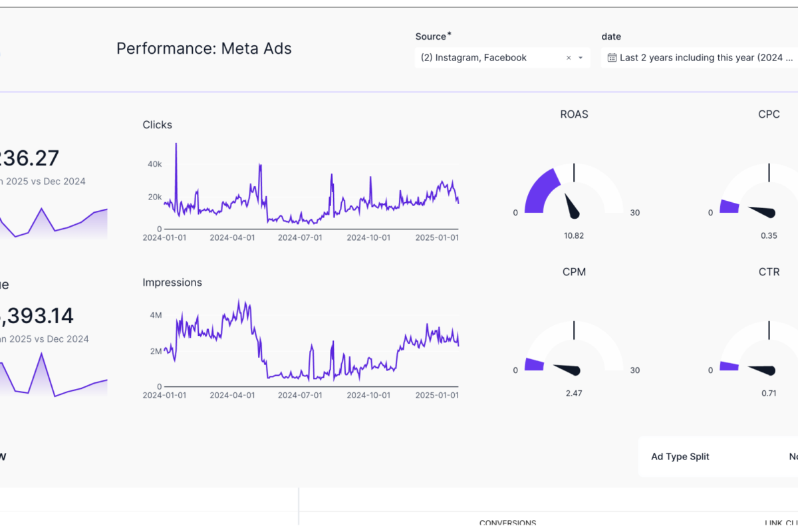Image resolution: width=798 pixels, height=532 pixels.
Task: Click the Jan 2025 vs Dec 2024 comparison label
Action: pyautogui.click(x=43, y=181)
